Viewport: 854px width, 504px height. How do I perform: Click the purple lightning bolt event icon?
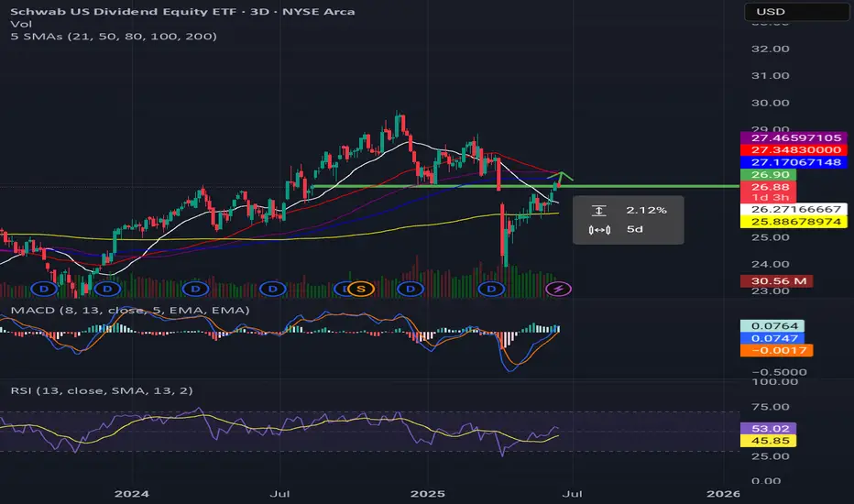point(558,289)
